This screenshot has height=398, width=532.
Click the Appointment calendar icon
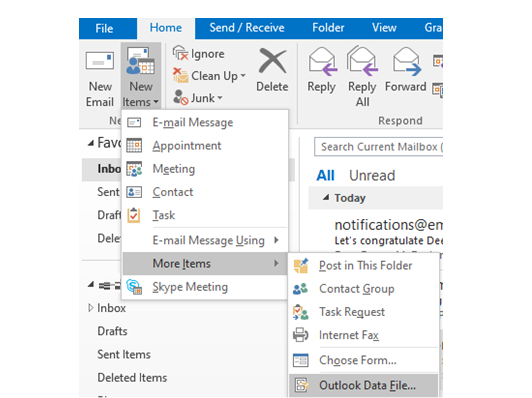tap(134, 146)
